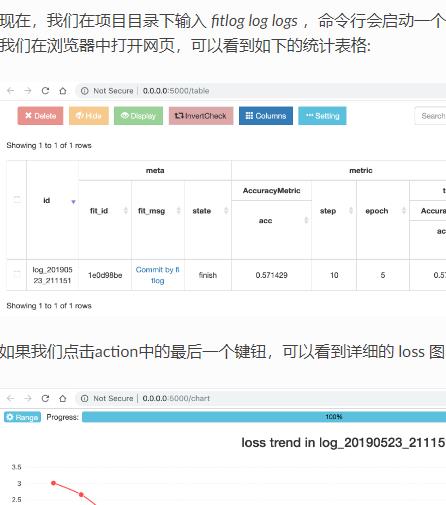The height and width of the screenshot is (505, 446).
Task: Click upper Showing 1 to 1 rows text
Action: tap(49, 145)
